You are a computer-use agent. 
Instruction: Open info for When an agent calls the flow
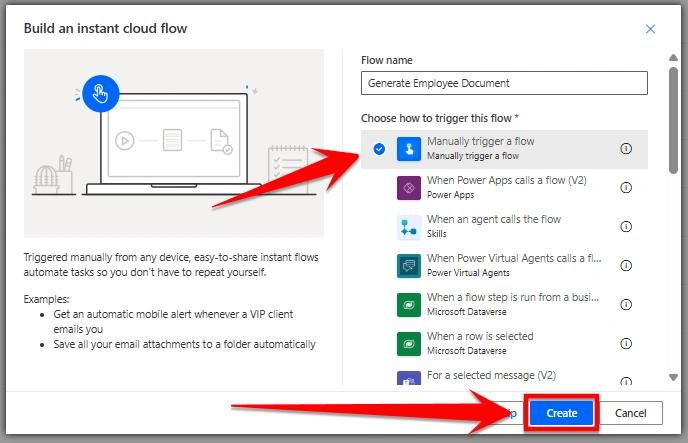[626, 227]
